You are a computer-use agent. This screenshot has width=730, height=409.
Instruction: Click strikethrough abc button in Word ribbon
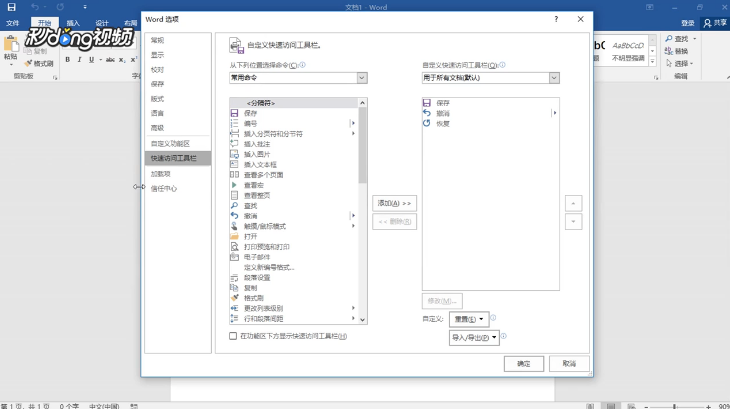coord(110,60)
